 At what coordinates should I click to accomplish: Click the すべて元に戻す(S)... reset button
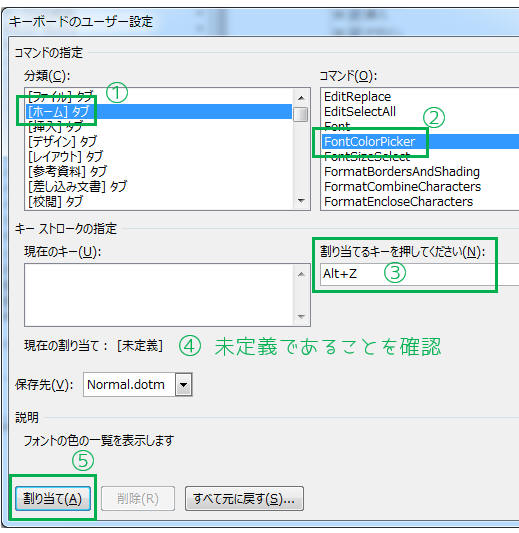(244, 499)
